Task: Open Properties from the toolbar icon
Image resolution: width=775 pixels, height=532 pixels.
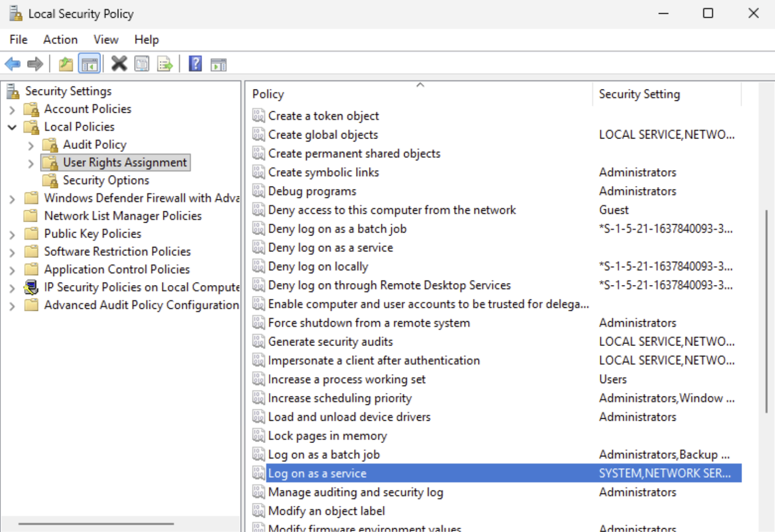Action: [x=142, y=64]
